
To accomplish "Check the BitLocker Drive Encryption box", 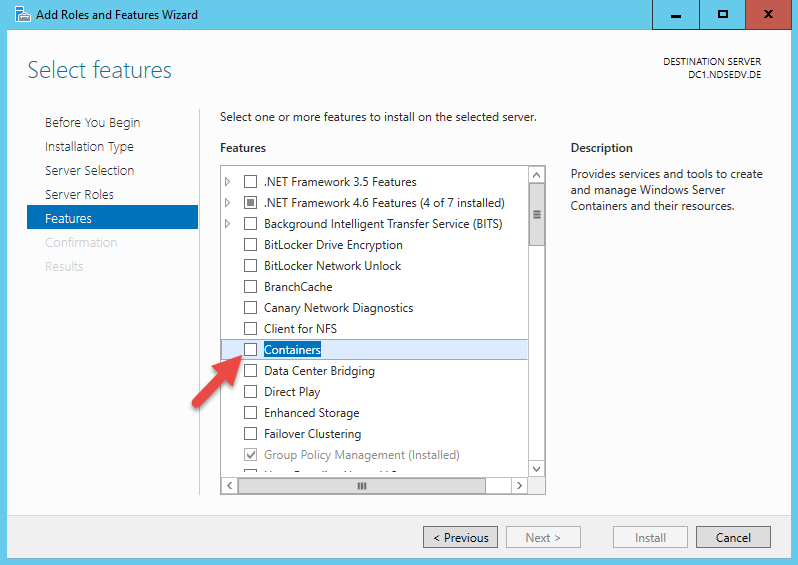I will click(251, 245).
